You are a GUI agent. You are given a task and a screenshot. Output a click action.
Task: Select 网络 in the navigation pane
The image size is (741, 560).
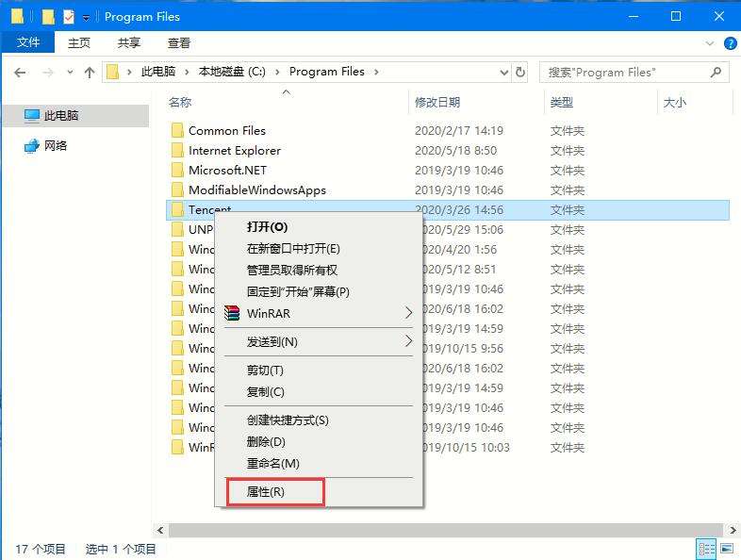pos(55,145)
